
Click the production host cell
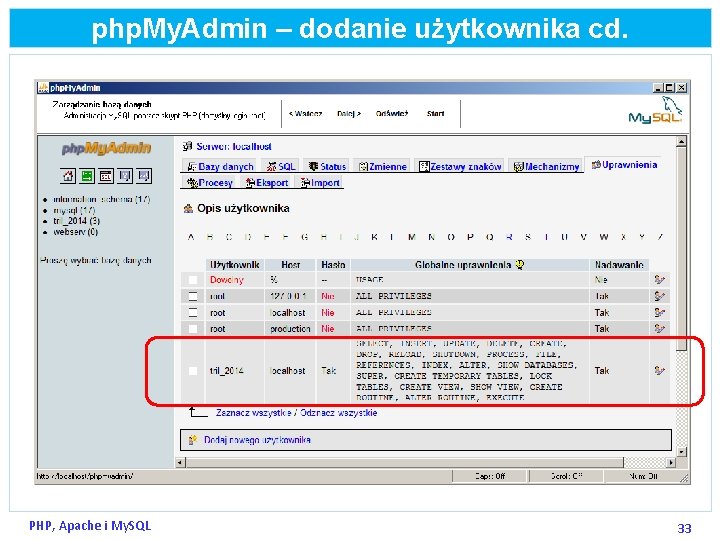pyautogui.click(x=290, y=329)
